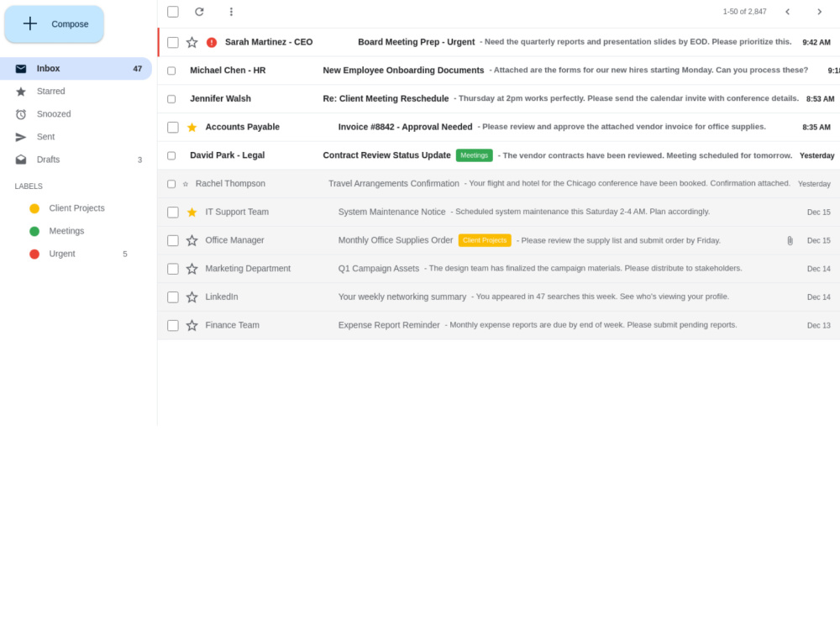Unstar the IT Support Team email
Image resolution: width=840 pixels, height=630 pixels.
pyautogui.click(x=192, y=213)
